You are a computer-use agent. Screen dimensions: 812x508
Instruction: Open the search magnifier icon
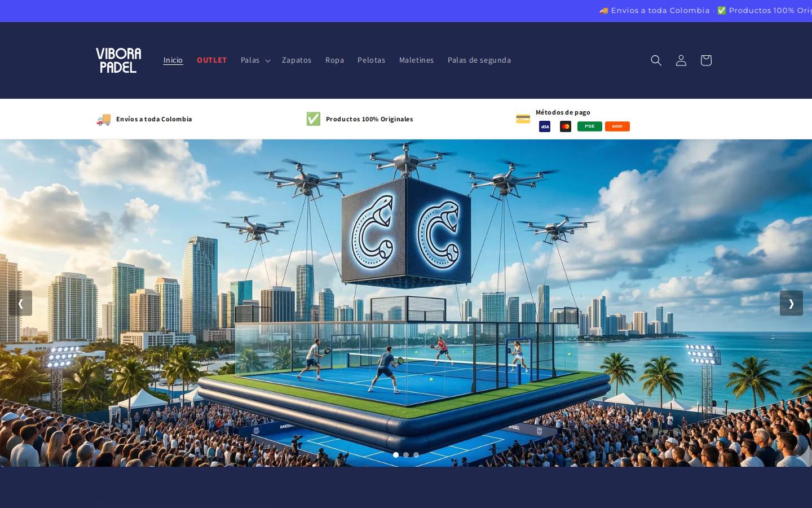point(656,60)
